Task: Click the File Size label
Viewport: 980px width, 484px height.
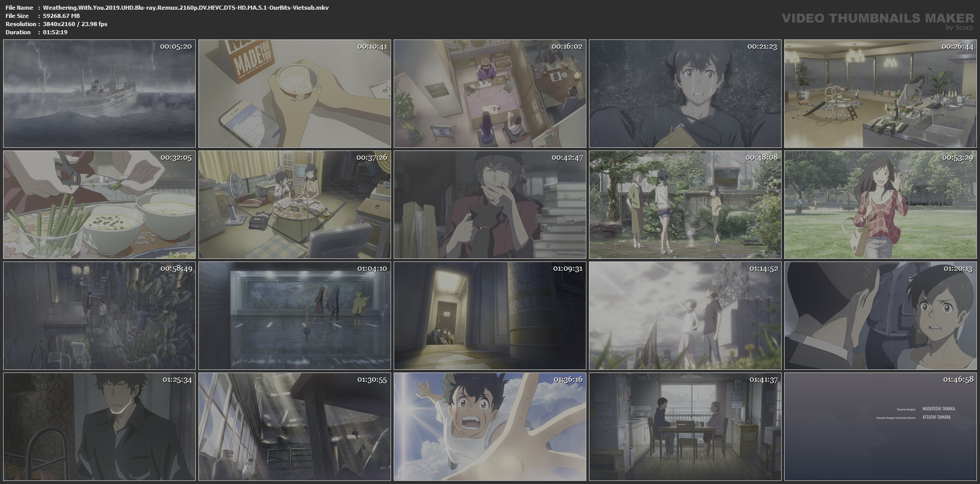Action: click(x=17, y=16)
